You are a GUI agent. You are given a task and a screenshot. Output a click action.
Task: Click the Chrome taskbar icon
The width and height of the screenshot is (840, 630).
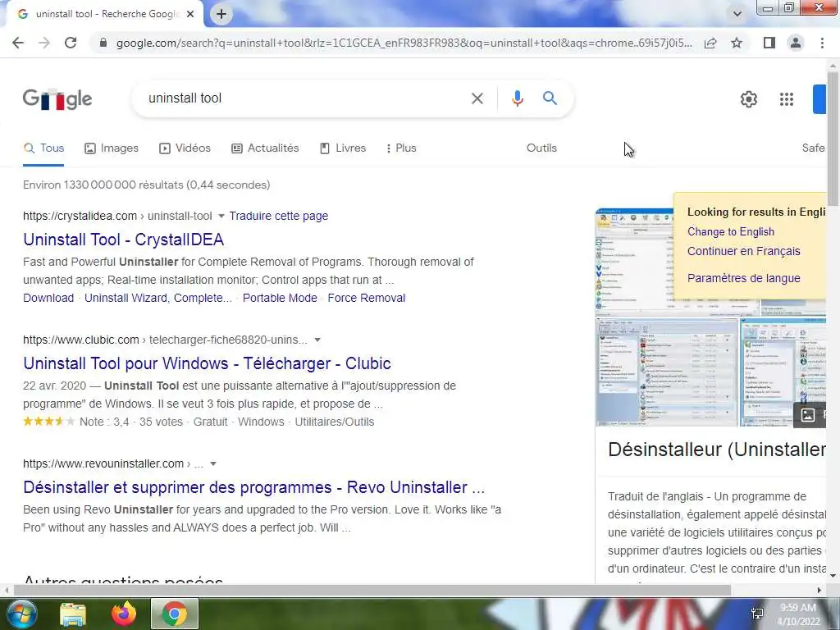(174, 614)
